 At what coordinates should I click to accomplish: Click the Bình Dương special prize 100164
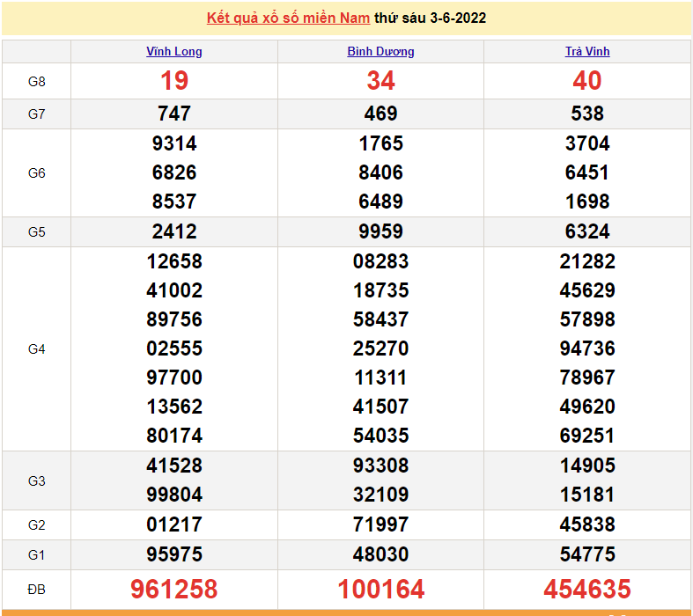(380, 589)
